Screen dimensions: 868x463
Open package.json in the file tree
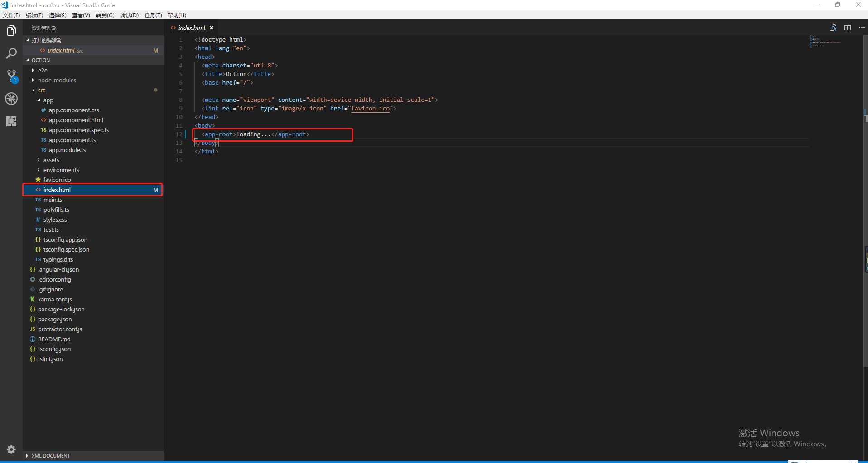[55, 319]
